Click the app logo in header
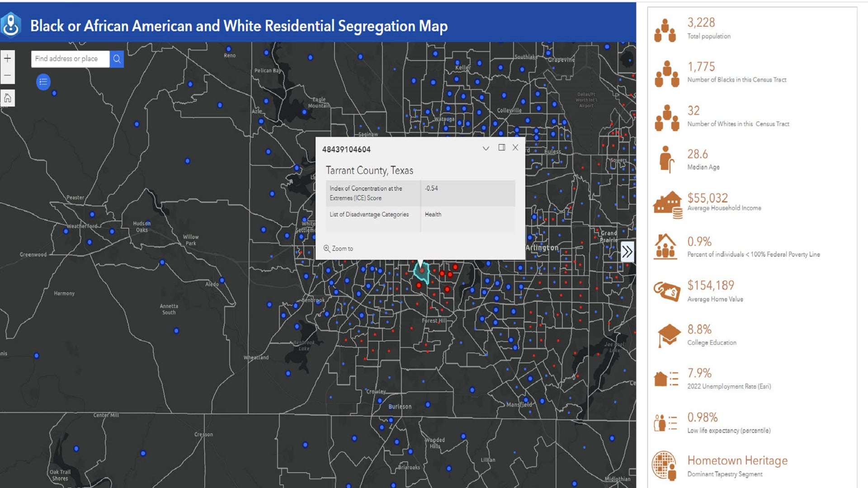Image resolution: width=868 pixels, height=488 pixels. coord(11,25)
